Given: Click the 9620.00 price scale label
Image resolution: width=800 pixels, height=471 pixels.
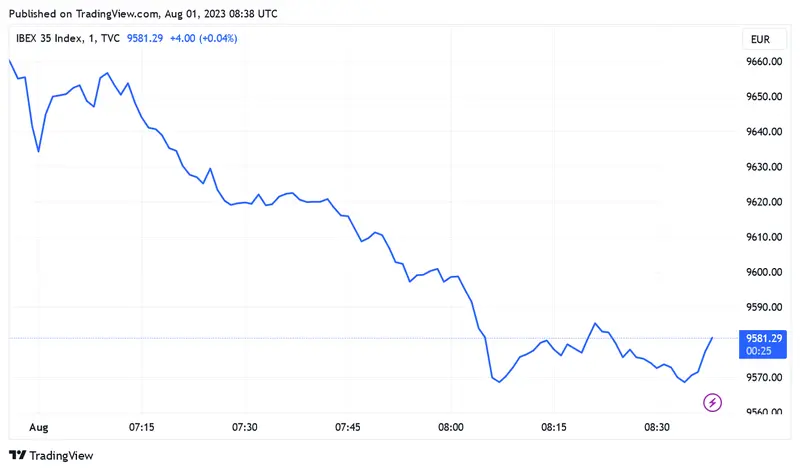Looking at the screenshot, I should 765,202.
